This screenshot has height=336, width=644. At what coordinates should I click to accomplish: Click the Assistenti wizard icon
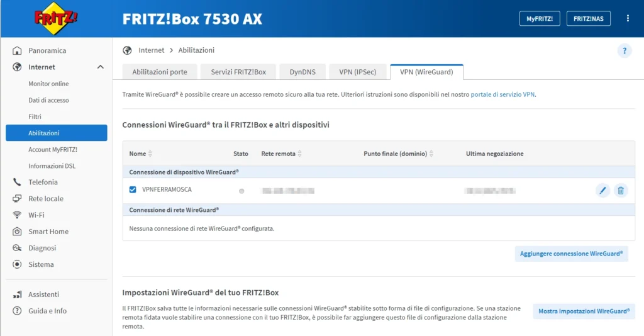(x=17, y=294)
